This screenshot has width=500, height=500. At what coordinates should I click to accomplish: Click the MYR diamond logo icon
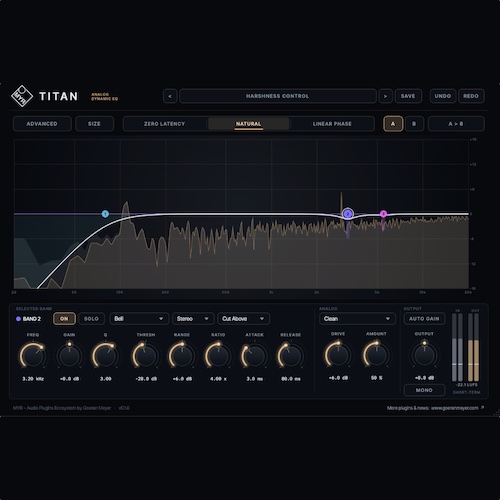(x=22, y=96)
